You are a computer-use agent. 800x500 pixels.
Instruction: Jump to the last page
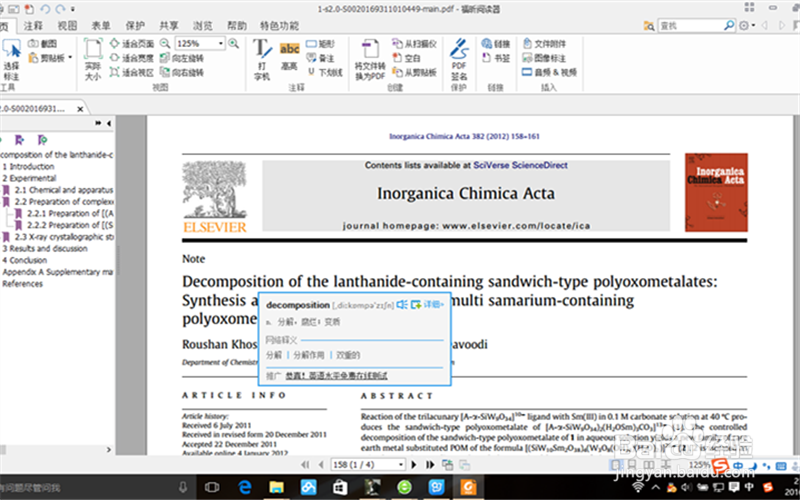coord(430,465)
